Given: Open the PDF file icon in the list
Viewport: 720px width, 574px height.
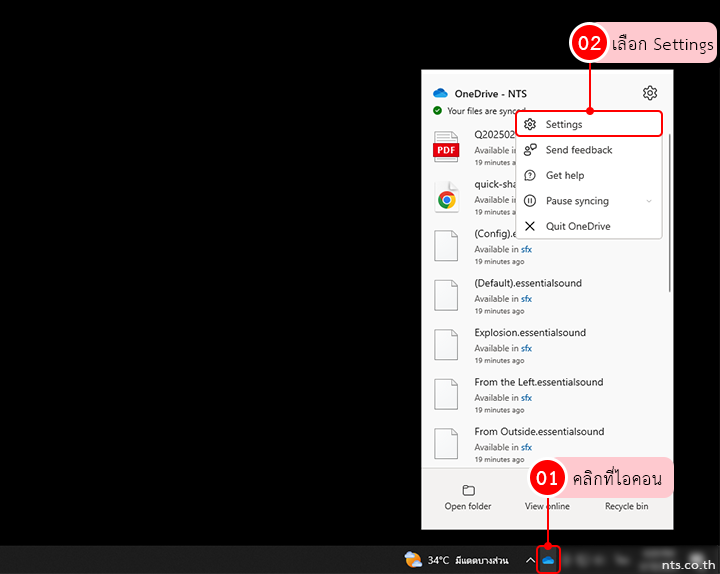Looking at the screenshot, I should (446, 146).
